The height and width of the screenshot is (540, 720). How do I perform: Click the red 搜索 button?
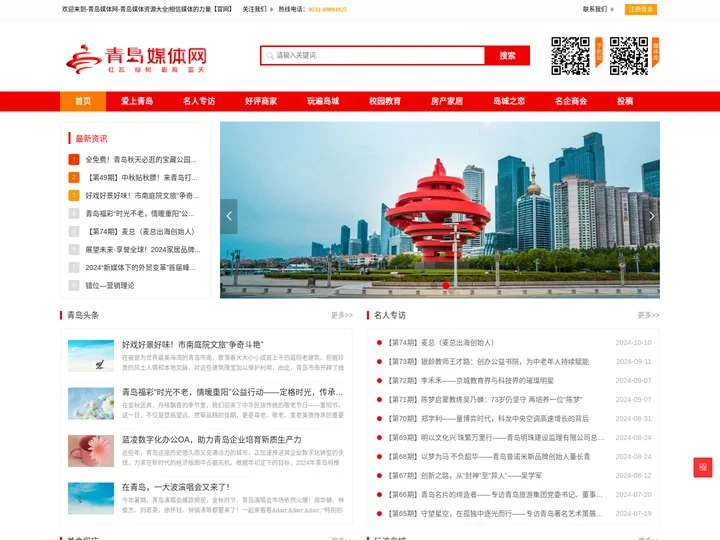pyautogui.click(x=507, y=56)
